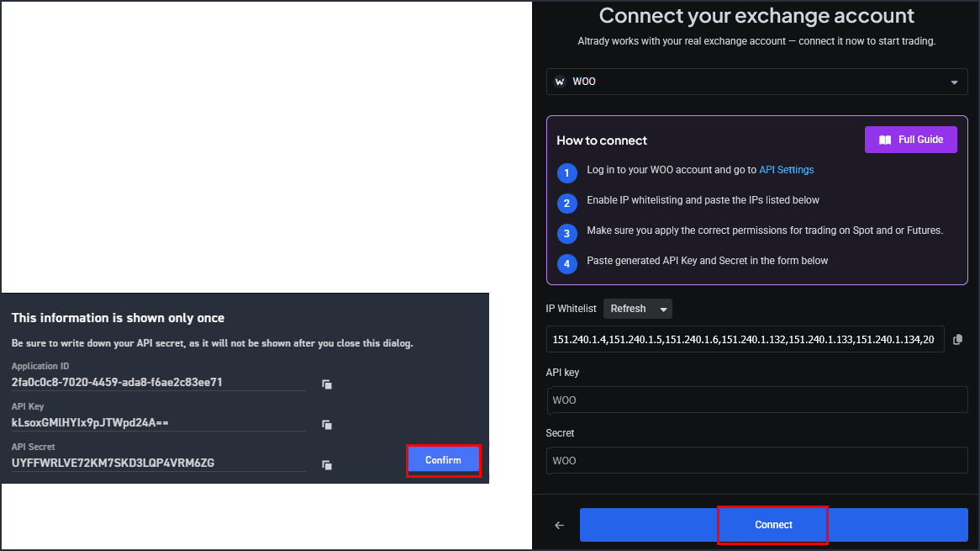
Task: Select the API Key text kLsoxGMlHYIx9pJTWpd24A==
Action: pos(90,423)
